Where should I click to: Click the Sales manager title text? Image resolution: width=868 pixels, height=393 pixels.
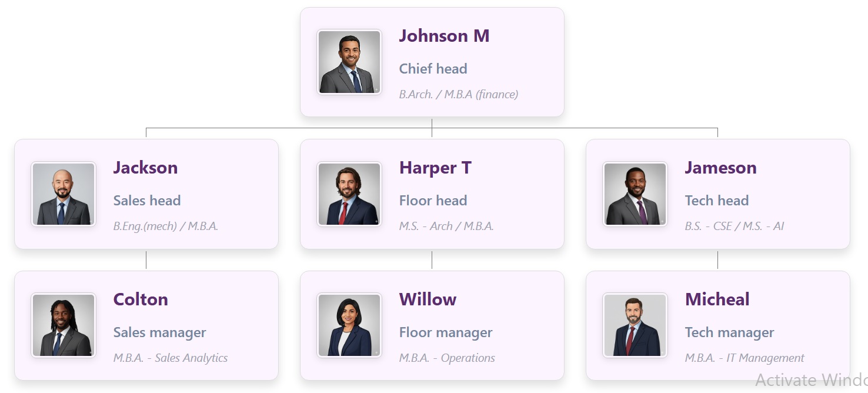(159, 332)
